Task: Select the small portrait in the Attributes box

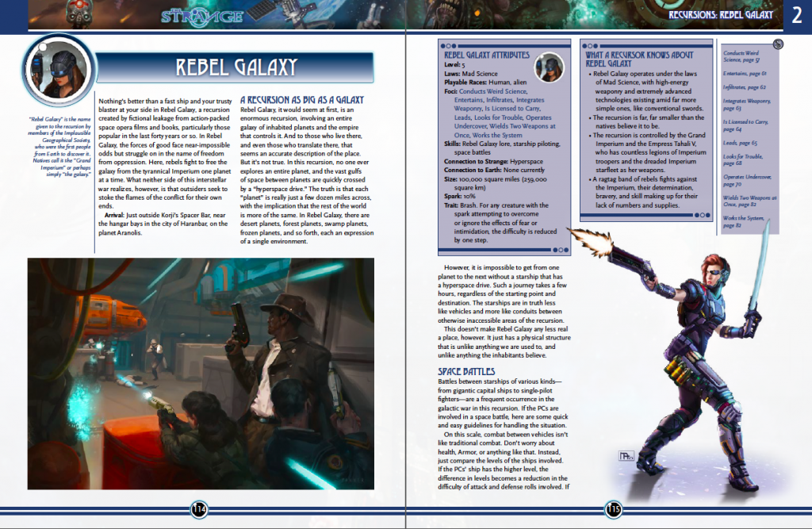Action: (549, 67)
